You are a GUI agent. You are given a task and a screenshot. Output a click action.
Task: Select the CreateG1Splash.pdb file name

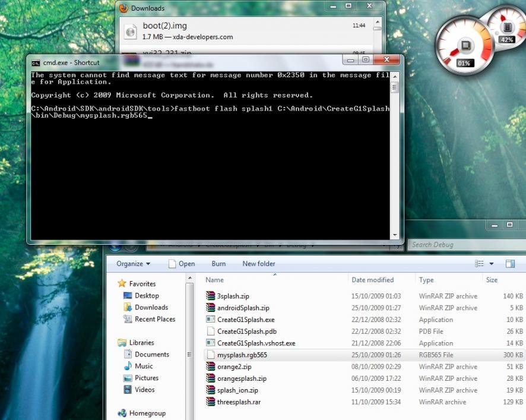point(247,331)
